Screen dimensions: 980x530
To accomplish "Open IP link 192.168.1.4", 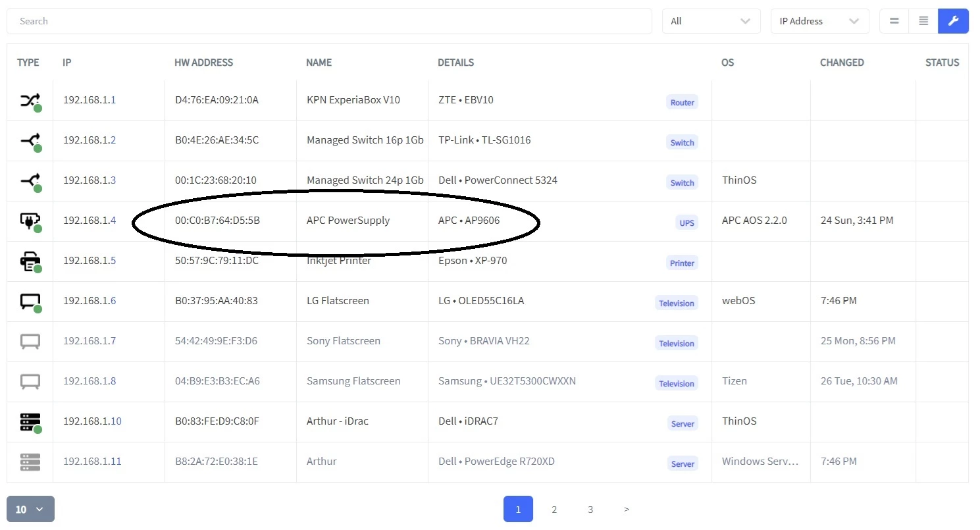I will (x=90, y=221).
